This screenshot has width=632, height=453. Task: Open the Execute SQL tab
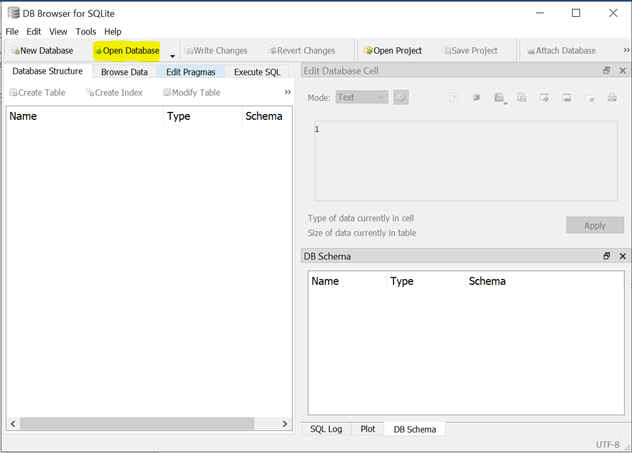click(x=257, y=72)
